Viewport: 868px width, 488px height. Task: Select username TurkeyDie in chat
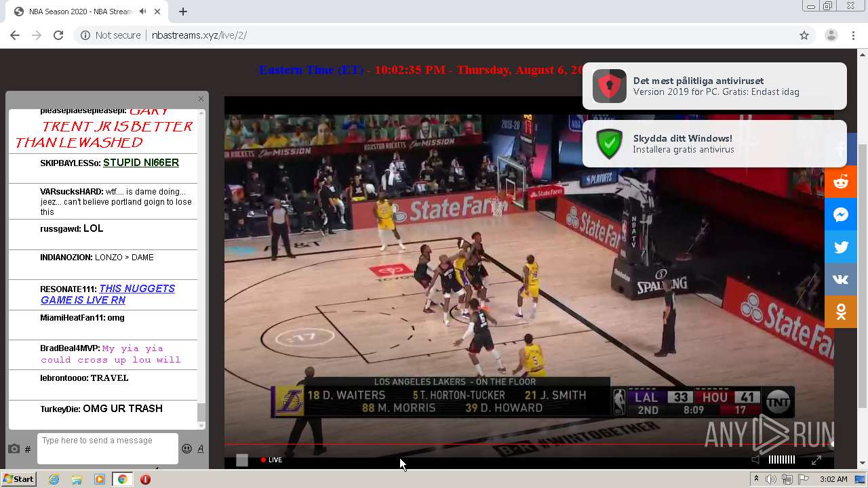coord(60,409)
